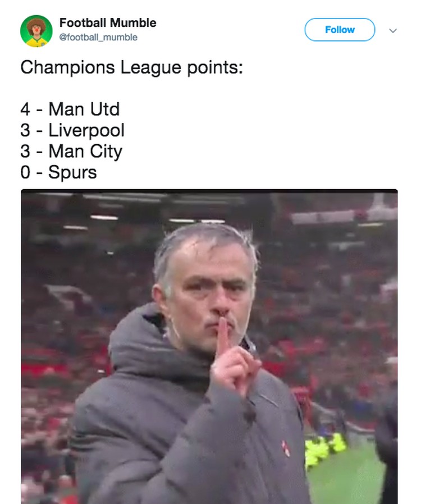Follow the Football Mumble account
The width and height of the screenshot is (421, 504).
pos(340,30)
